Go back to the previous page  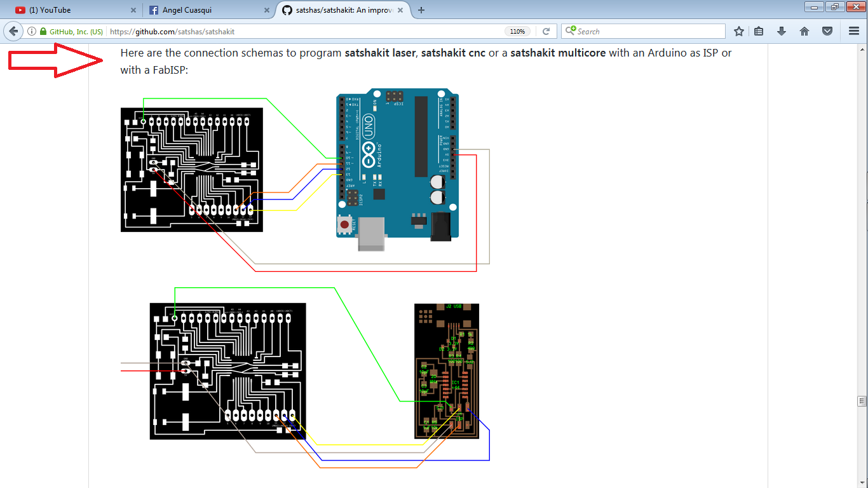(13, 31)
